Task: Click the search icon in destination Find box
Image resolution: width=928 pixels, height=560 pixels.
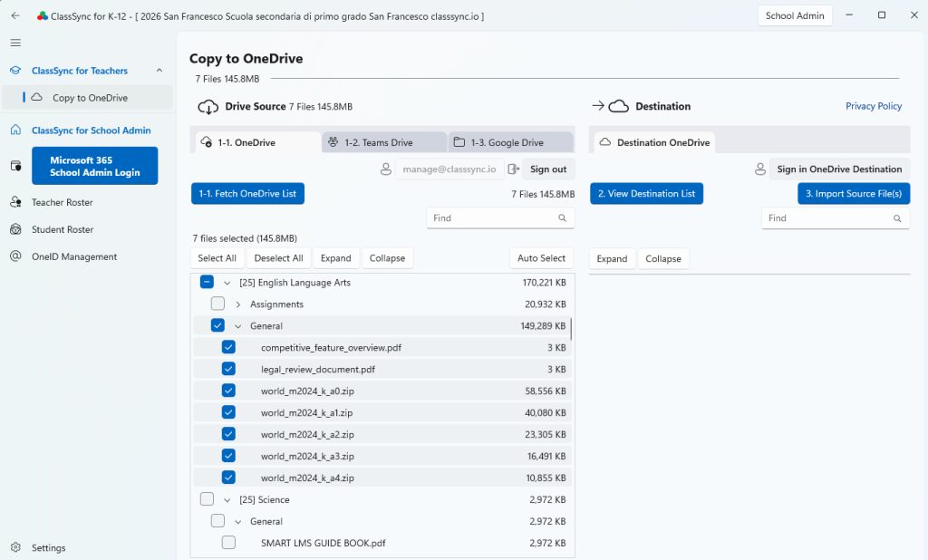Action: click(897, 218)
